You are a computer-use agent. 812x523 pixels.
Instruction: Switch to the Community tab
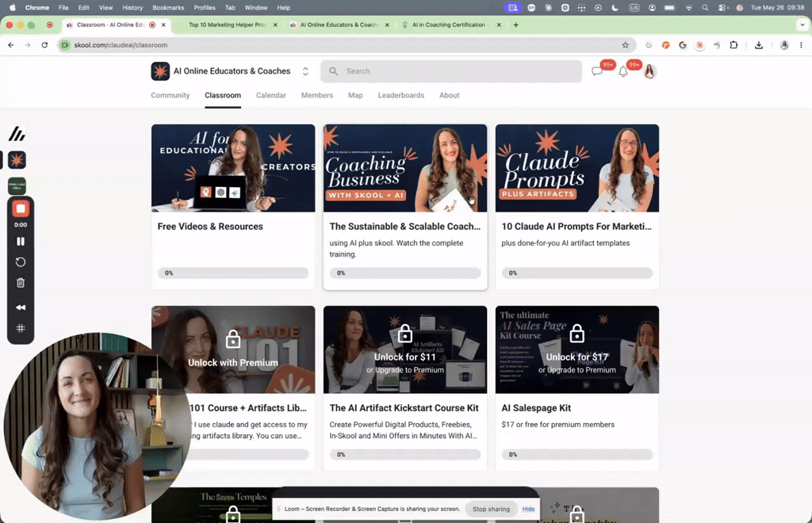point(170,95)
